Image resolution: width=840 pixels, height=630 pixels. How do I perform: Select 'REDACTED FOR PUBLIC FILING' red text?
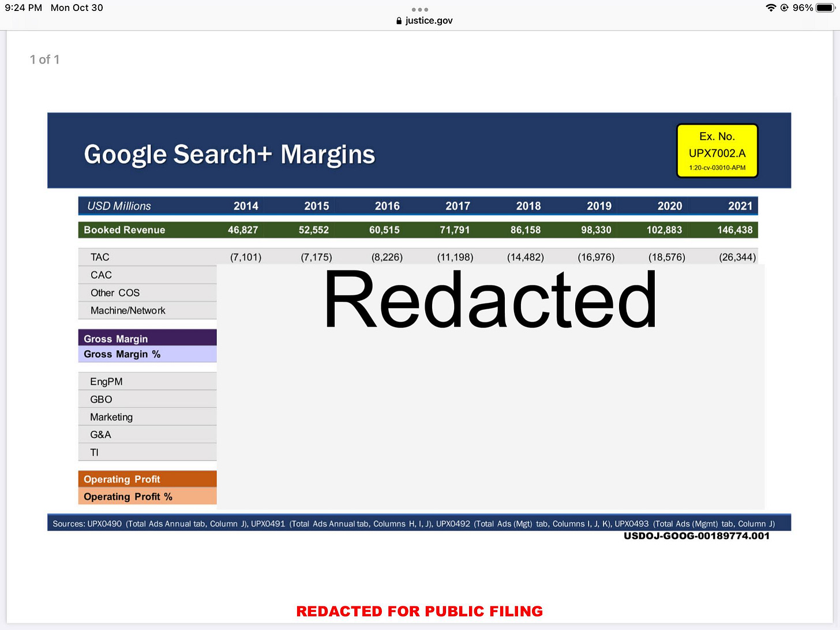(x=419, y=612)
